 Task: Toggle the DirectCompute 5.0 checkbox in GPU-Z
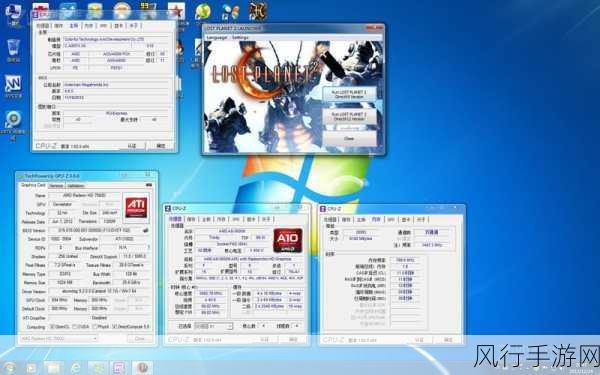[114, 327]
